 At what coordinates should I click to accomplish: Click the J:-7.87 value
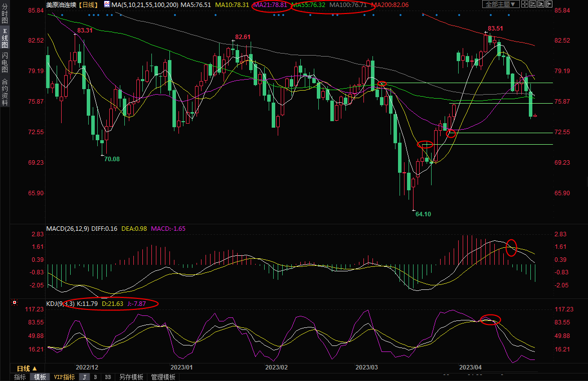[136, 304]
